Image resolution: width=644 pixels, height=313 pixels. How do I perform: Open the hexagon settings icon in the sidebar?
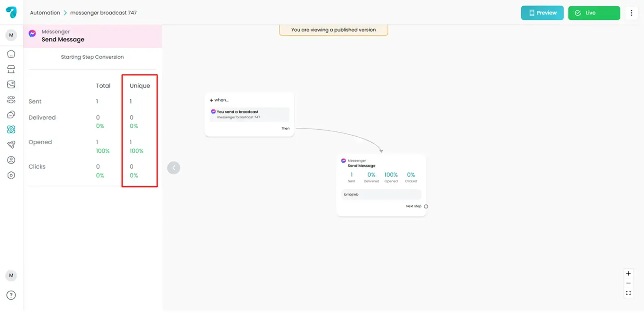[x=11, y=175]
